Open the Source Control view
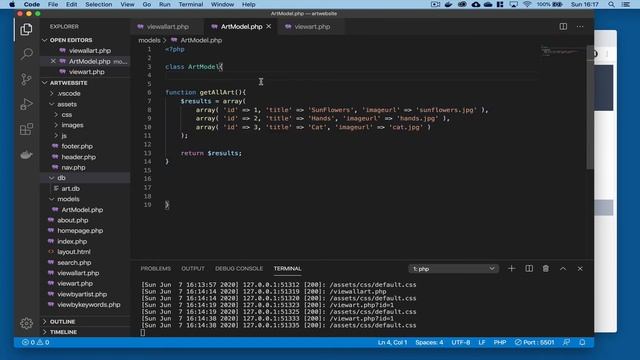 [26, 79]
